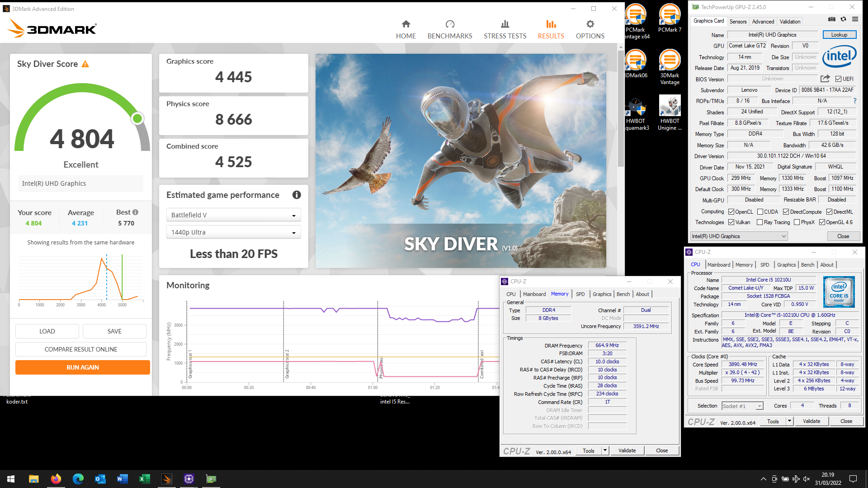Open the 3DMark Vantage desktop shortcut

click(670, 67)
